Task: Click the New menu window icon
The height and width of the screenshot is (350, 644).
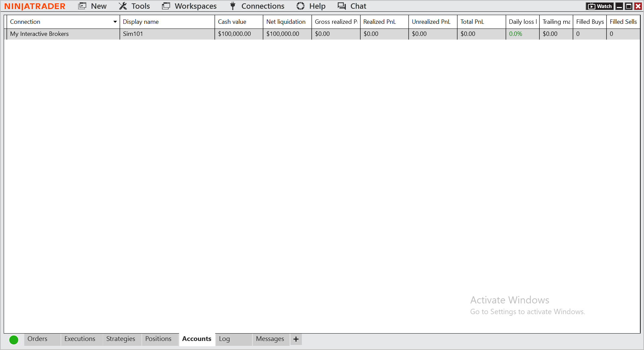Action: pyautogui.click(x=82, y=6)
